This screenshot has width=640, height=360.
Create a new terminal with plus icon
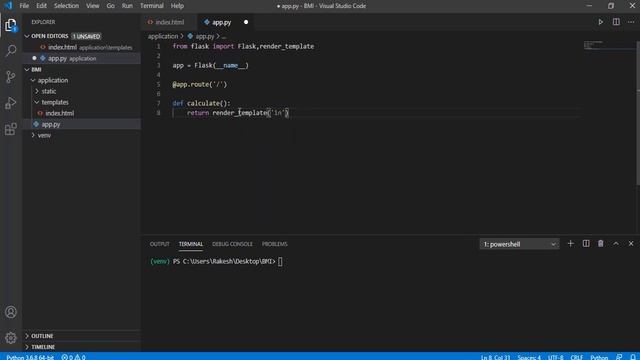[571, 244]
